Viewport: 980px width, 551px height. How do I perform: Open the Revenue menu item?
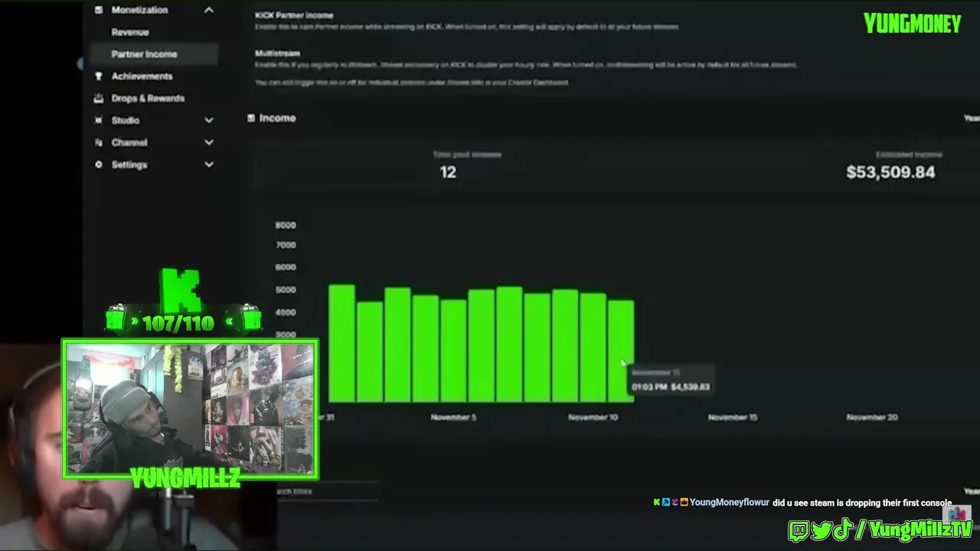(130, 32)
